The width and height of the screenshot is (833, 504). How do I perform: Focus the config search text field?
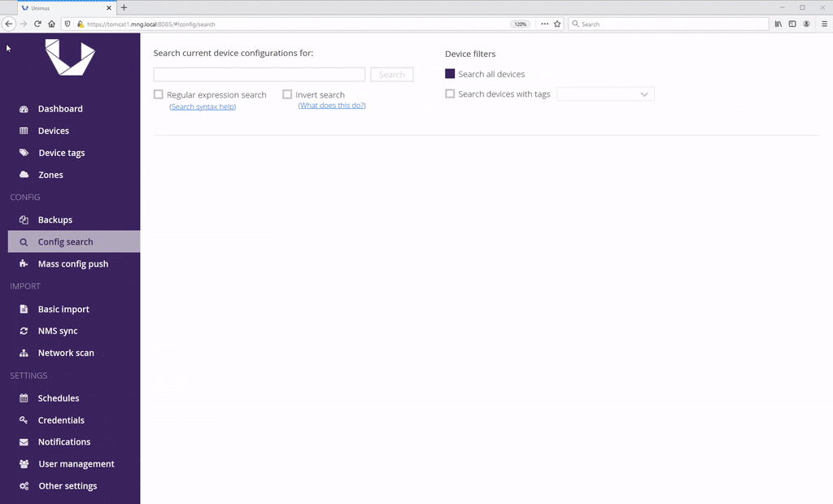[x=259, y=74]
